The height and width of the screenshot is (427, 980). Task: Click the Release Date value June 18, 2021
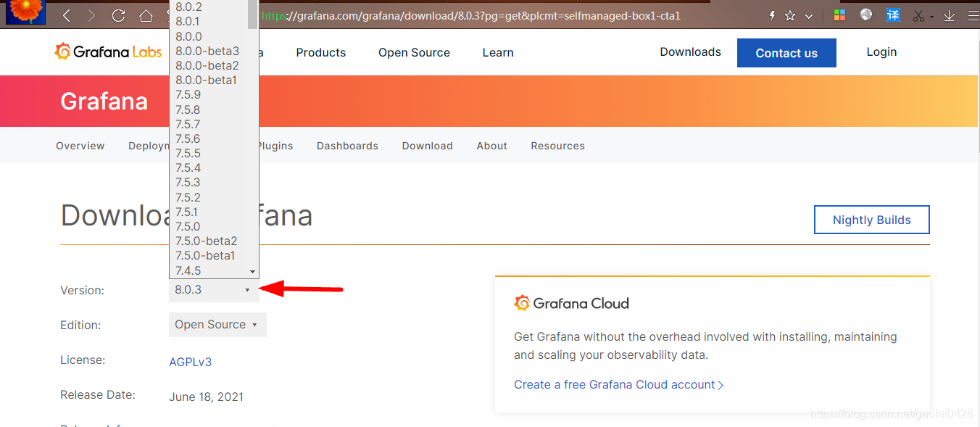(206, 397)
